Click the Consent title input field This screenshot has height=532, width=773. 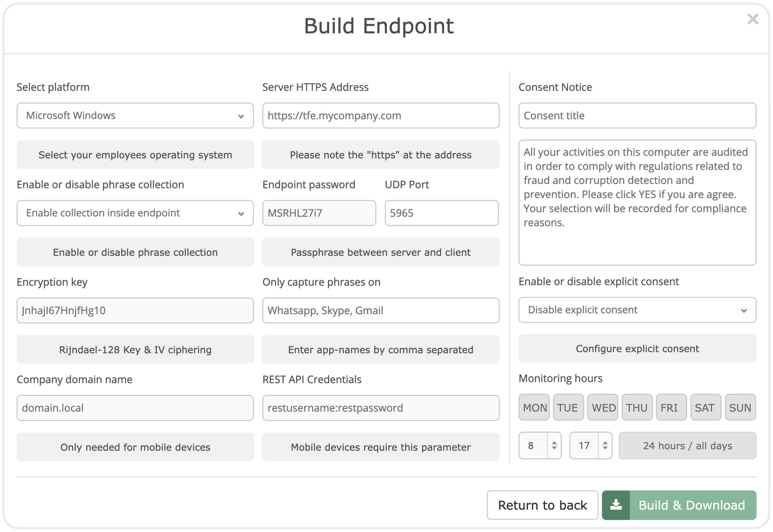pos(637,115)
